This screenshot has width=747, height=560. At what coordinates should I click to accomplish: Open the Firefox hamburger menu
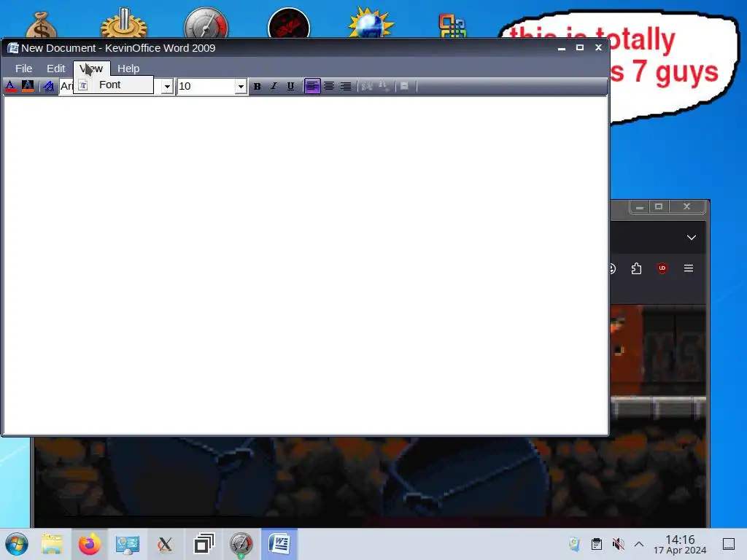689,268
